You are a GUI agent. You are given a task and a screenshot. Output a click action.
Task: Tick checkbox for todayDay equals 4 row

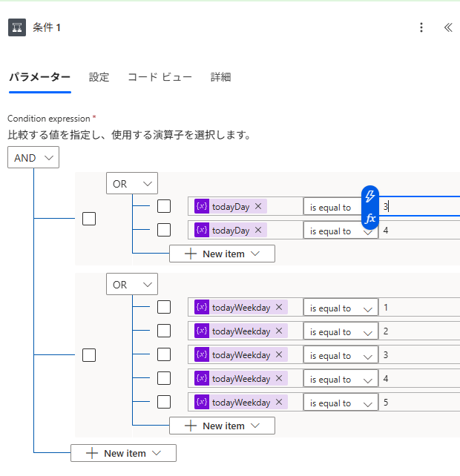[164, 230]
